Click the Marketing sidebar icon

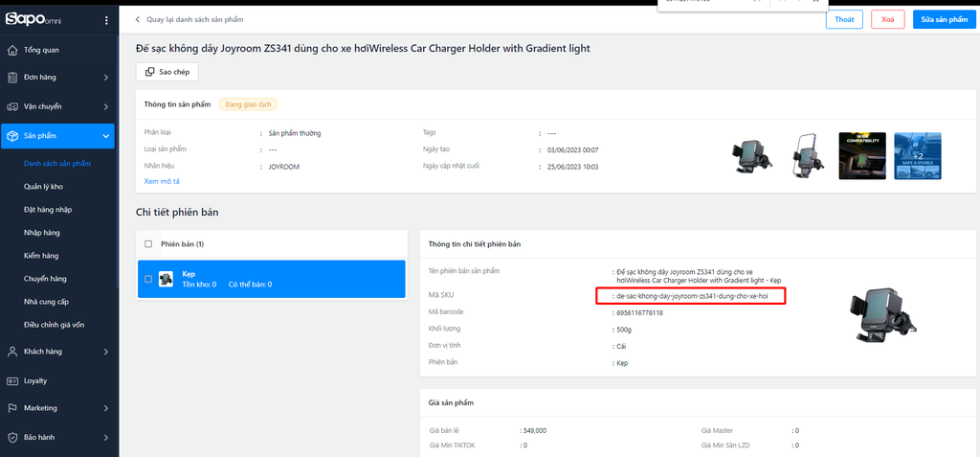(12, 408)
